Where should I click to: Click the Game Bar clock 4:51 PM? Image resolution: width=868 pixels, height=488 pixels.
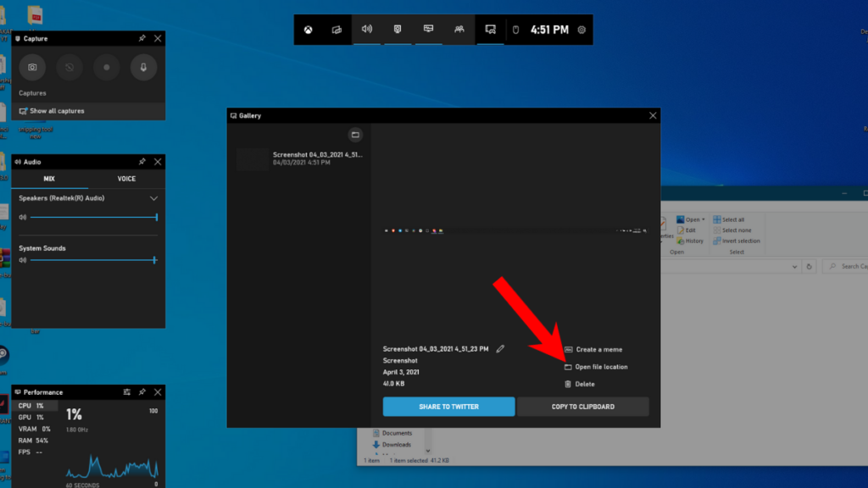[549, 30]
